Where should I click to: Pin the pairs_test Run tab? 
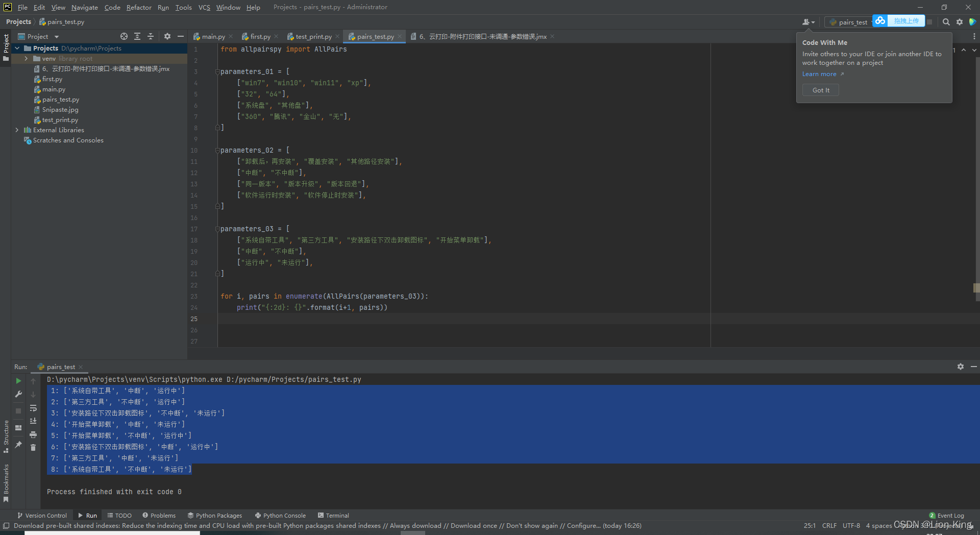click(18, 446)
